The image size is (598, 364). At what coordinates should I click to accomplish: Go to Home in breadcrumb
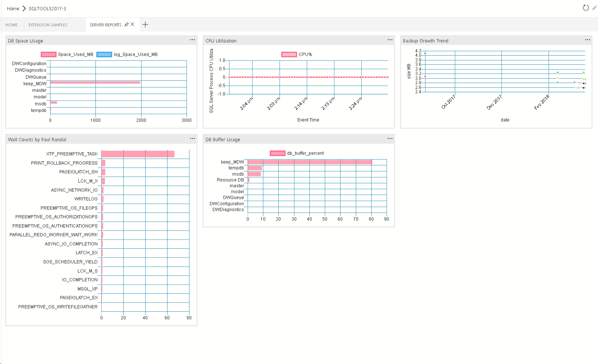click(x=13, y=8)
